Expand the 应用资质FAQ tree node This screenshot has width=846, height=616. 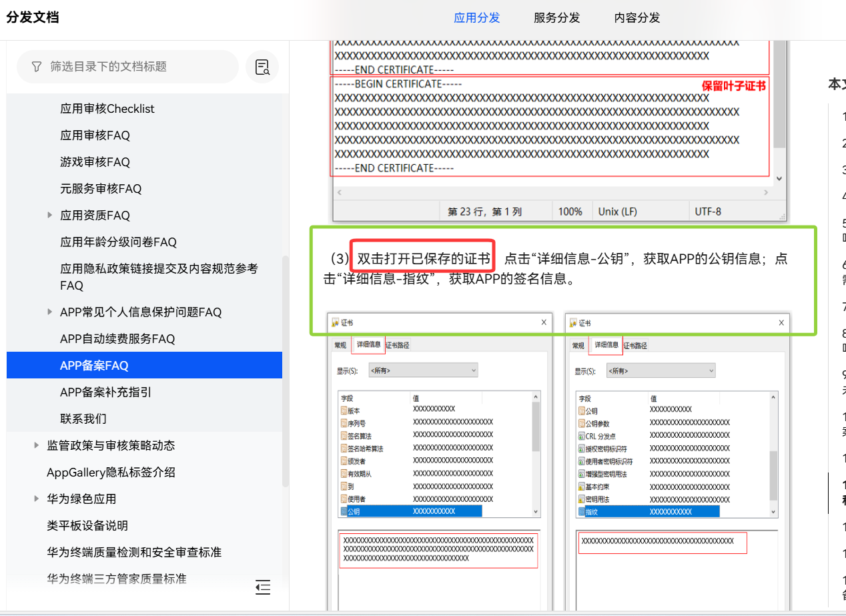(50, 216)
